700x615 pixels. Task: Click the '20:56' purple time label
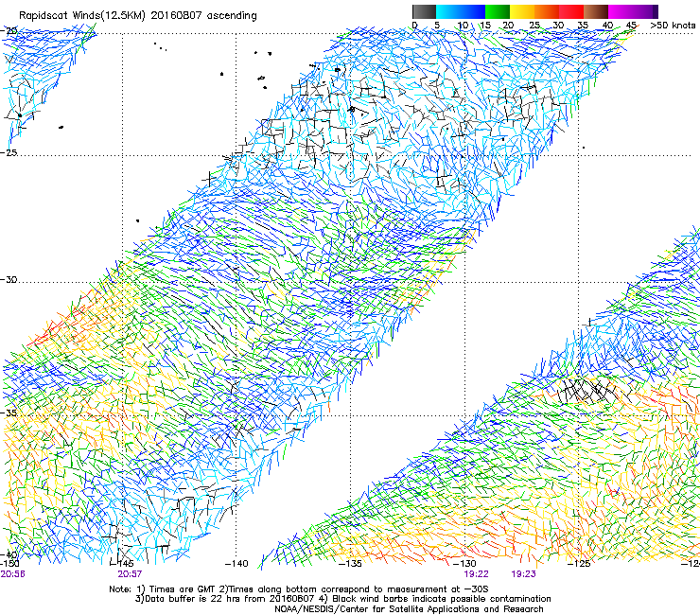[x=12, y=574]
